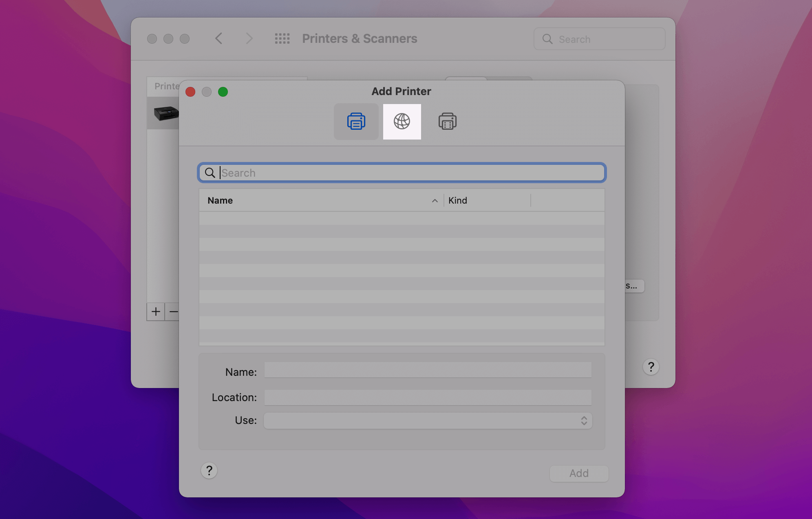Image resolution: width=812 pixels, height=519 pixels.
Task: Expand the Use driver dropdown
Action: pyautogui.click(x=428, y=421)
